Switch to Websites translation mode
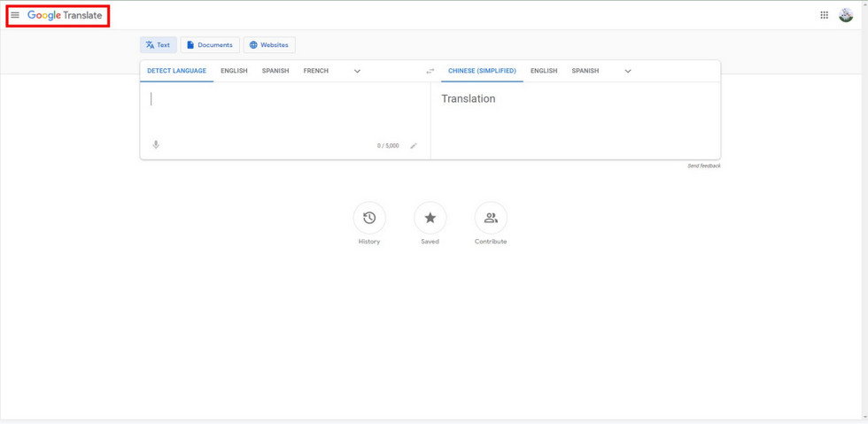This screenshot has width=868, height=424. coord(269,45)
